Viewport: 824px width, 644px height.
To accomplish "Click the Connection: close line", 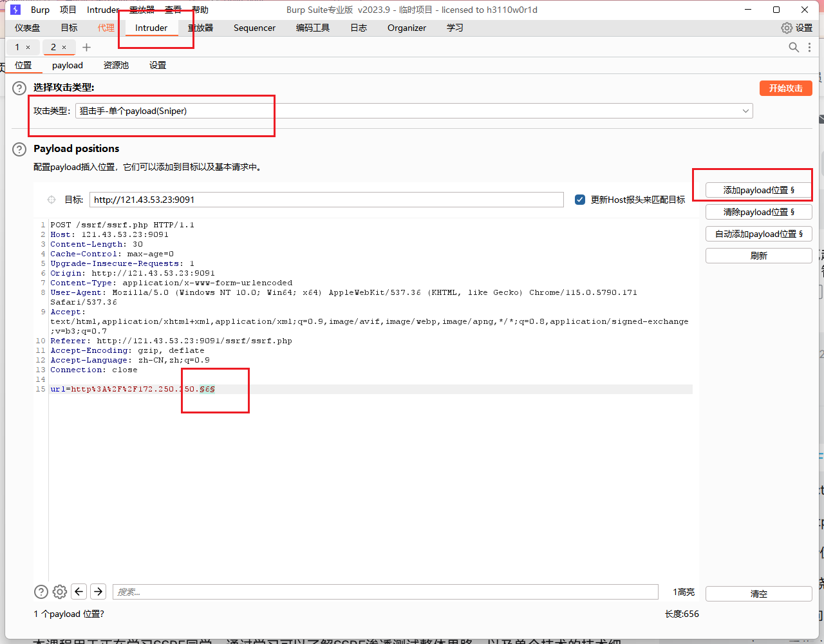I will click(94, 370).
